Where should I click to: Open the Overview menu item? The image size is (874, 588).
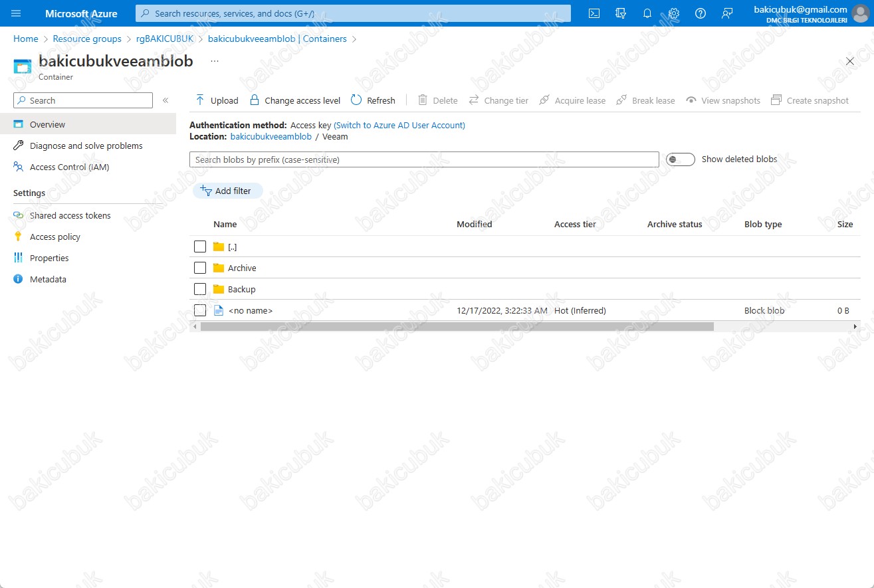click(88, 124)
